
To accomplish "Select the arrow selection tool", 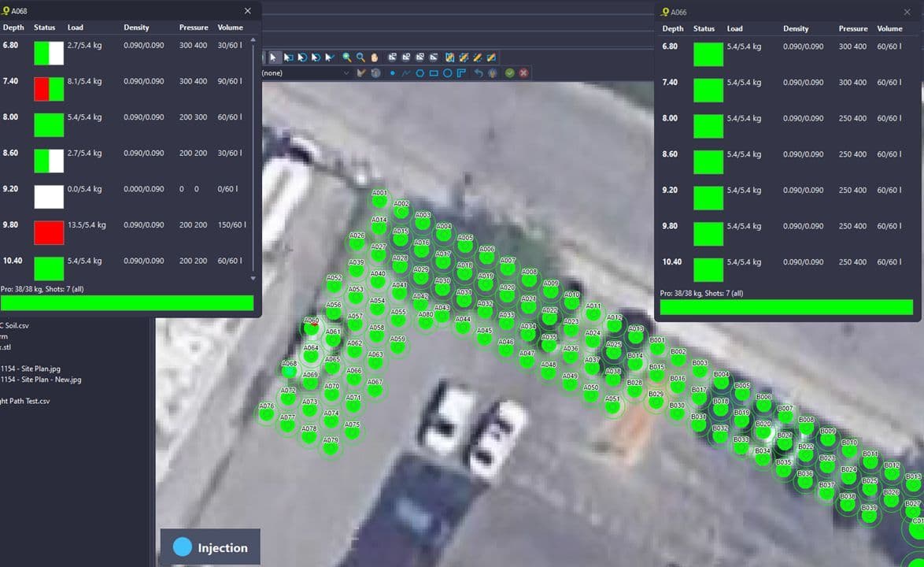I will 275,57.
